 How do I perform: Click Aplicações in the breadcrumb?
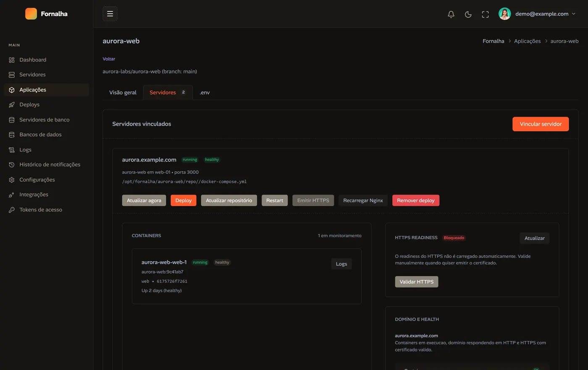(528, 41)
